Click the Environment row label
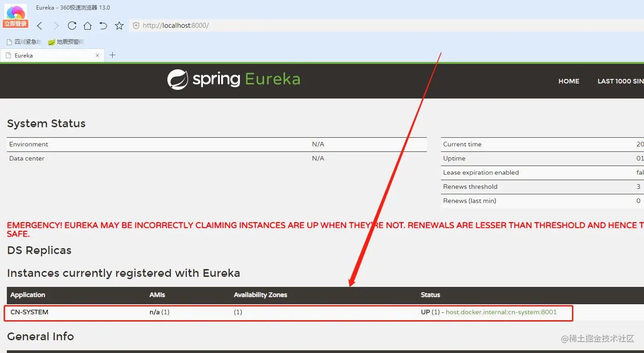This screenshot has width=644, height=353. (x=29, y=144)
